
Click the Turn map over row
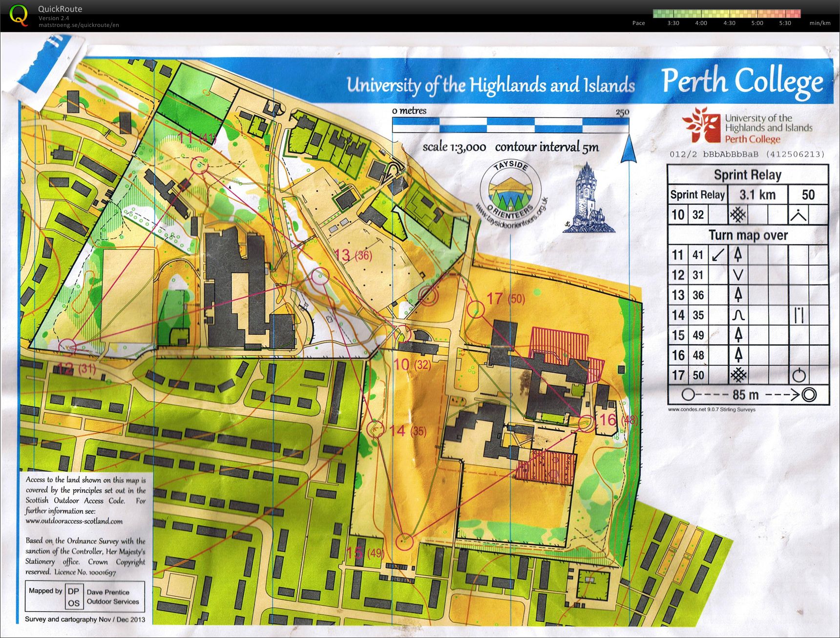748,235
